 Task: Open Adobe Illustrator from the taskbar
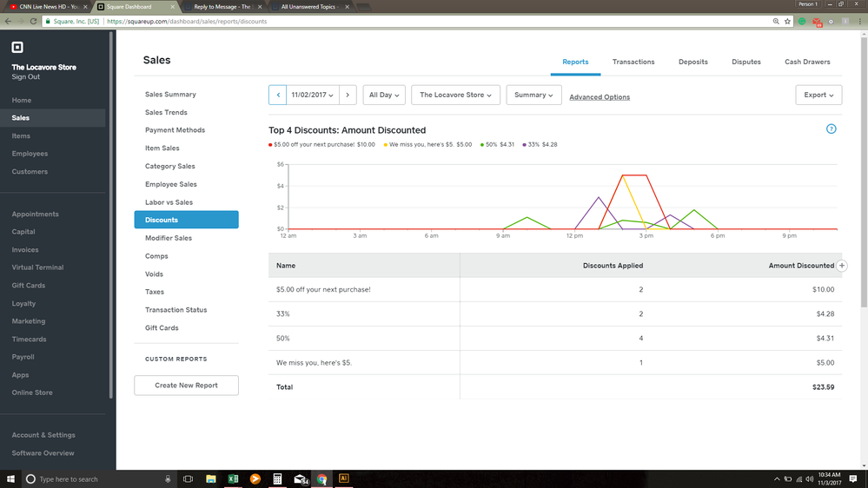(x=343, y=478)
